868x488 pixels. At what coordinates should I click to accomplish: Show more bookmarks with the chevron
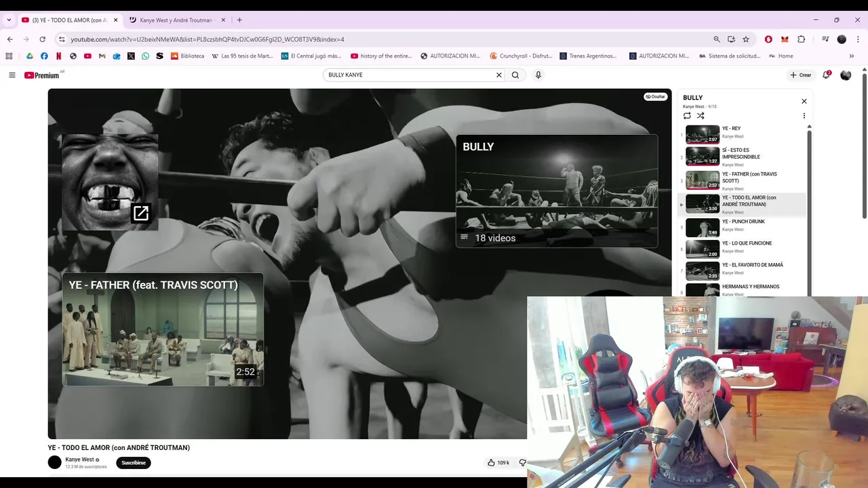tap(852, 56)
